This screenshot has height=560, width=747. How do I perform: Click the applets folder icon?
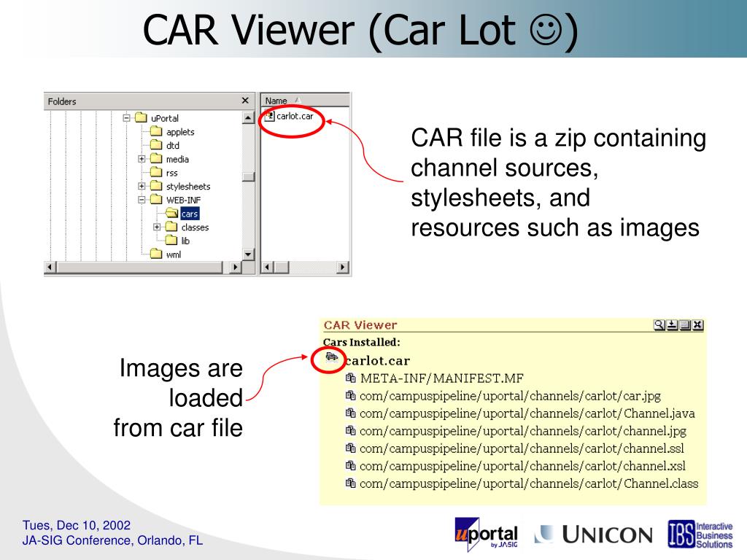pyautogui.click(x=156, y=131)
